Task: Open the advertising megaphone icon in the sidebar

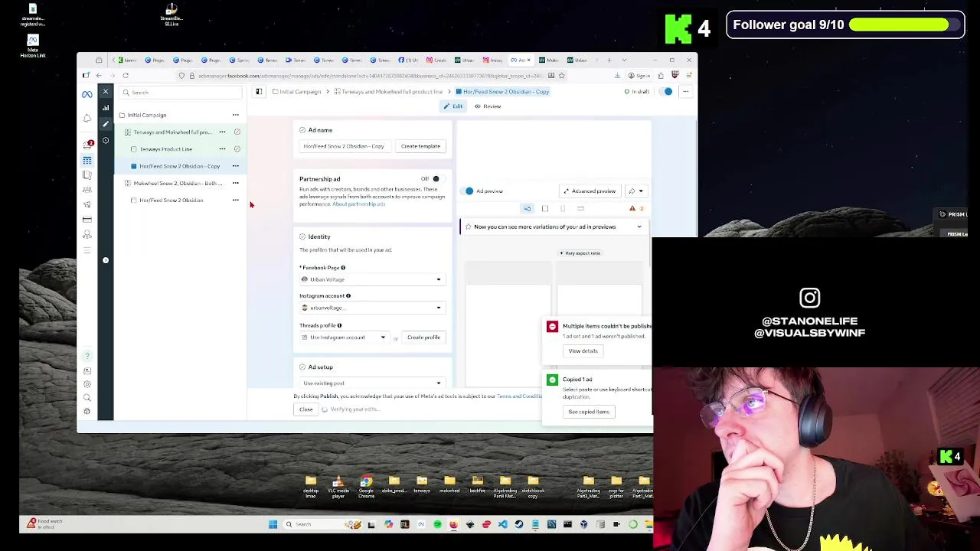Action: (87, 204)
